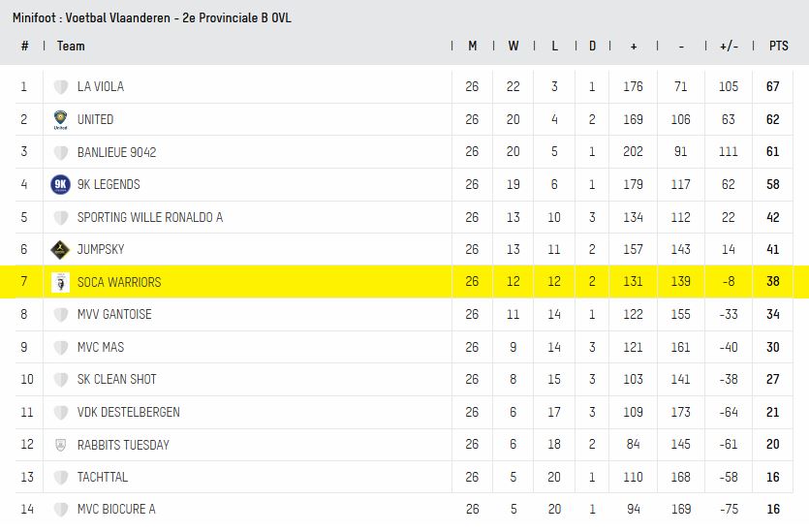Open the Tachttal team page
809x532 pixels.
[103, 477]
